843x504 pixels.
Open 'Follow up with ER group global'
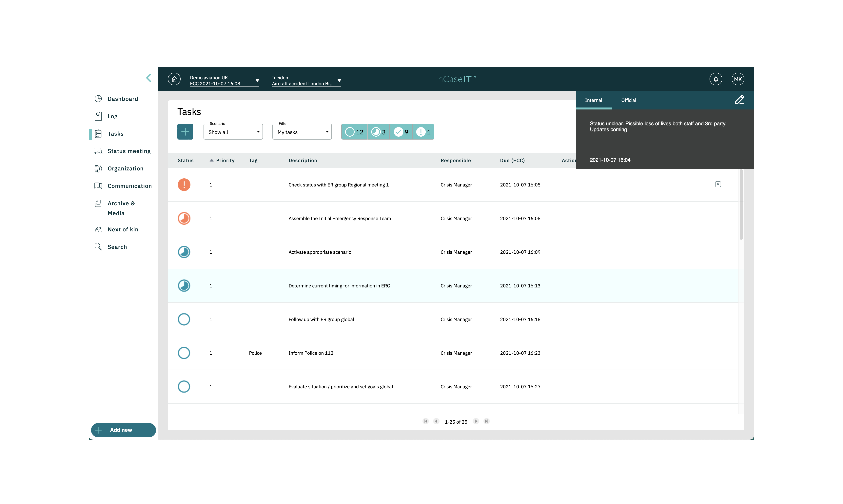pyautogui.click(x=321, y=319)
